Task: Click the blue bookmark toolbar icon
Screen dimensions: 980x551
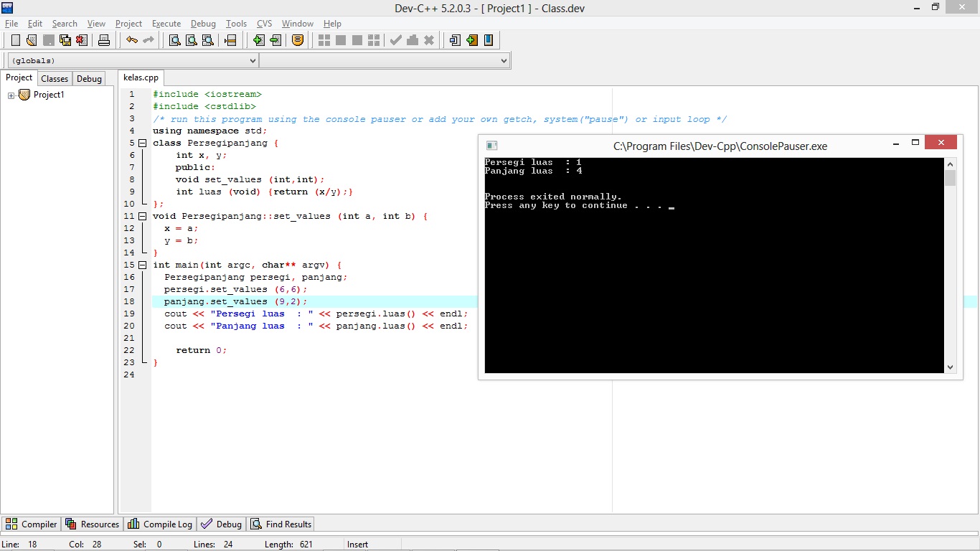Action: click(489, 40)
